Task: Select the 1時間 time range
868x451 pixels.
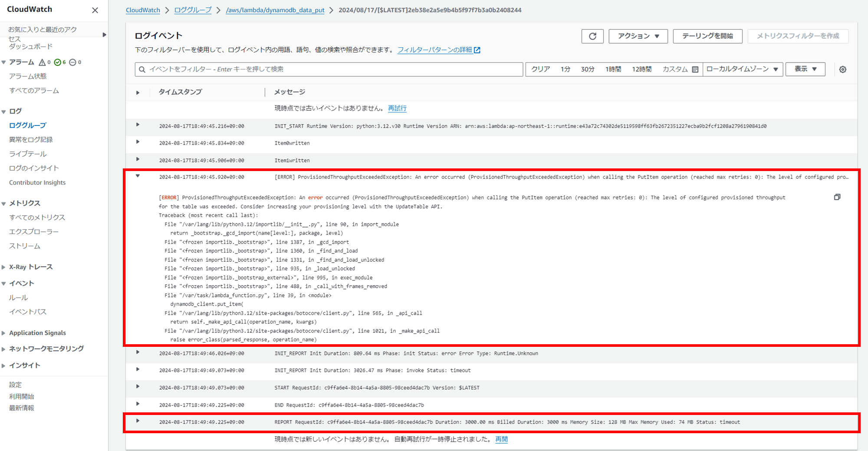Action: pos(613,69)
